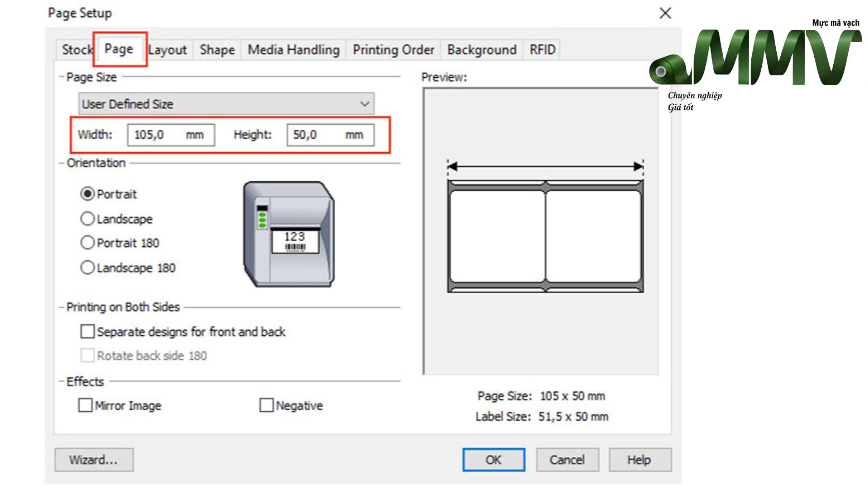The image size is (868, 488).
Task: Close the Page Setup dialog
Action: 665,13
